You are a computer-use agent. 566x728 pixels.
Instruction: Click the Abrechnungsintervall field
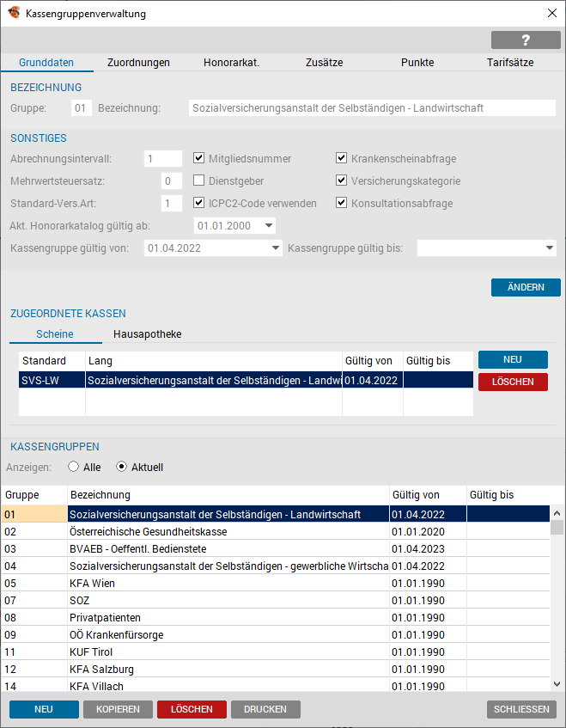(163, 159)
